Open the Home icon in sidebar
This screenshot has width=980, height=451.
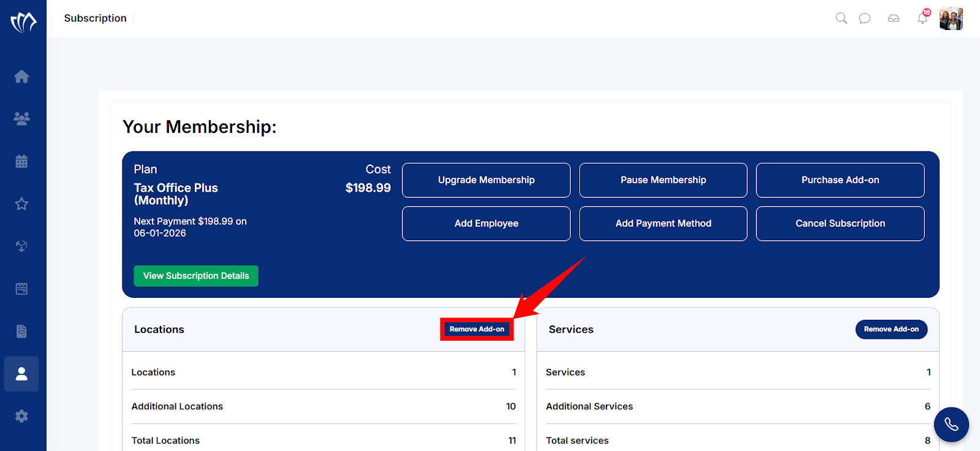pyautogui.click(x=21, y=77)
